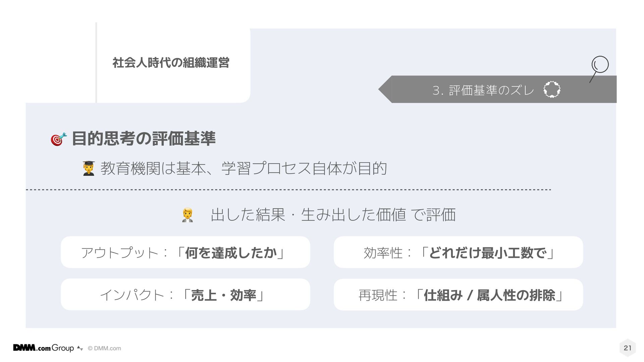
Task: Click the インパクト「売上・効率」card
Action: click(185, 295)
